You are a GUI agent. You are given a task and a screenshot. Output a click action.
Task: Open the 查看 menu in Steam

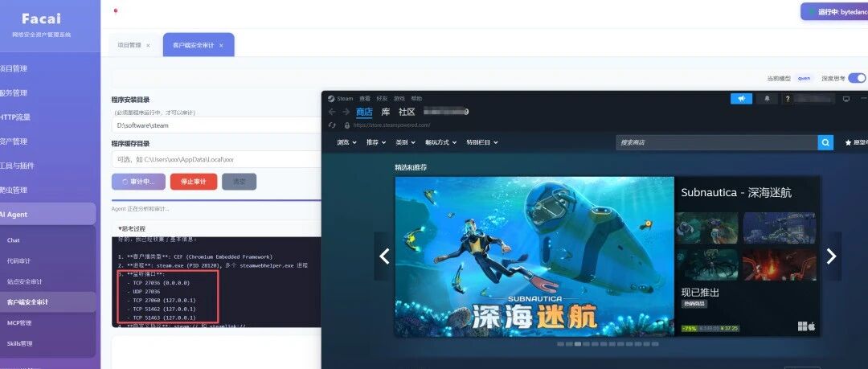(x=364, y=99)
